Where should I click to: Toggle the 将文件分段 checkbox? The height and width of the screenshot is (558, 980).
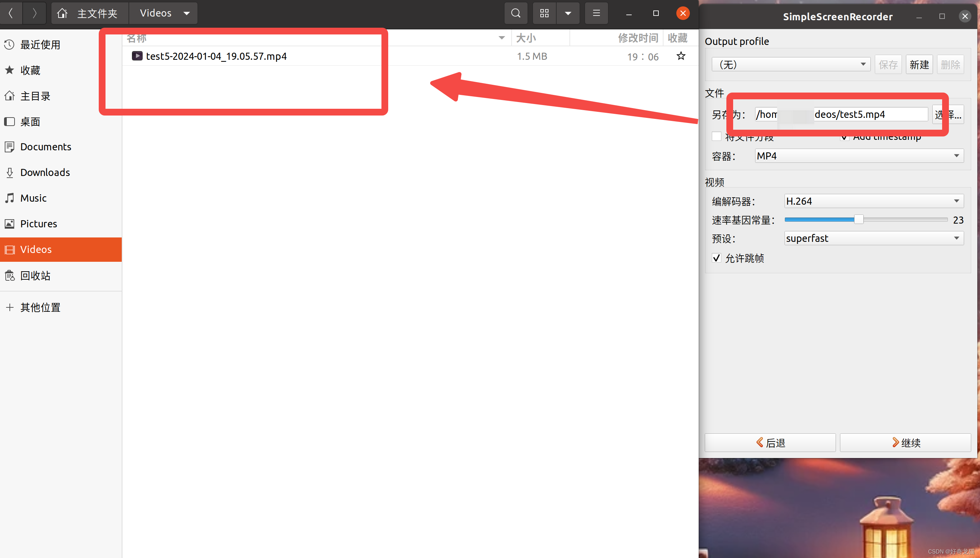(716, 136)
